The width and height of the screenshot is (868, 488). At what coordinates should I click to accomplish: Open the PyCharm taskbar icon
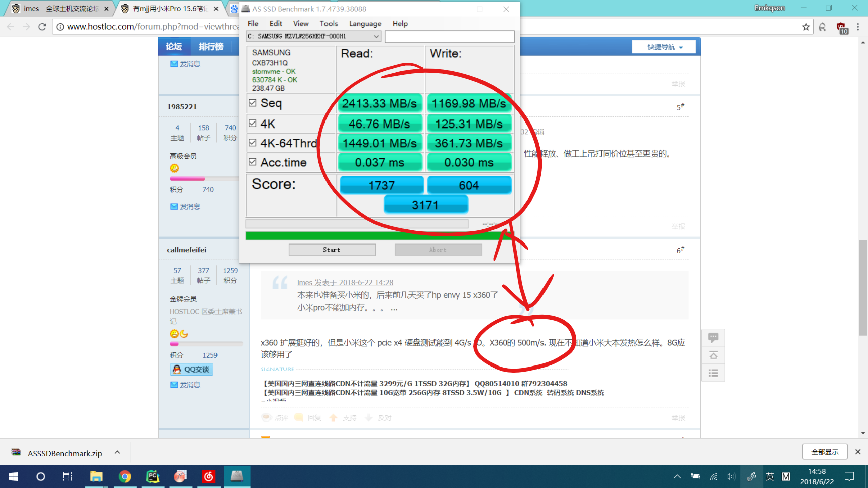153,476
